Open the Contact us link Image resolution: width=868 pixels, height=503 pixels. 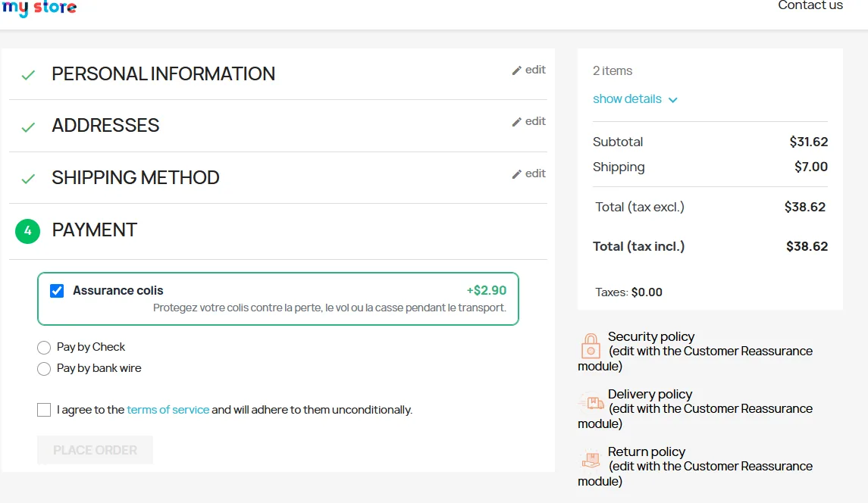click(810, 5)
